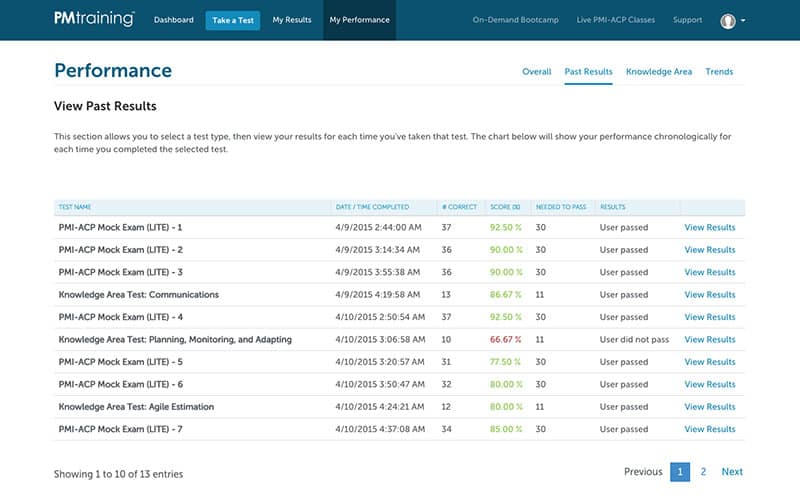Click the 'View Past Results' heading
This screenshot has width=800, height=503.
pyautogui.click(x=105, y=106)
